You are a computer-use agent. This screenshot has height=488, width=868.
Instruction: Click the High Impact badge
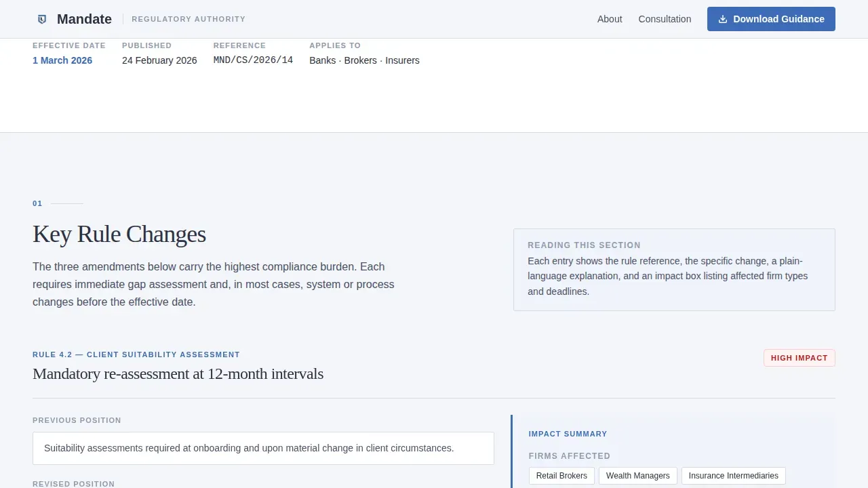click(x=799, y=358)
